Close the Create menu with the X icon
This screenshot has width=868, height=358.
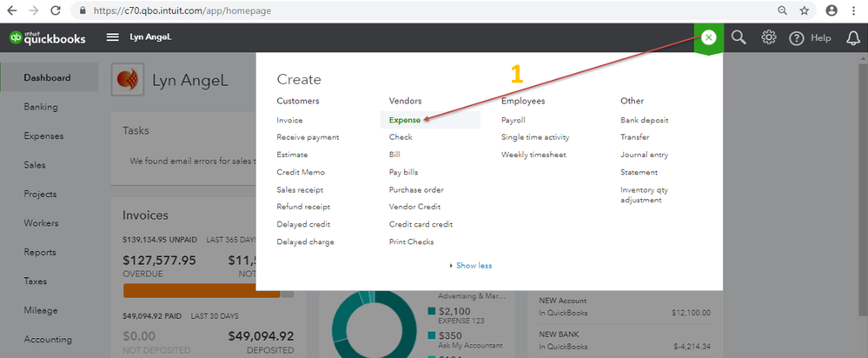pos(709,37)
